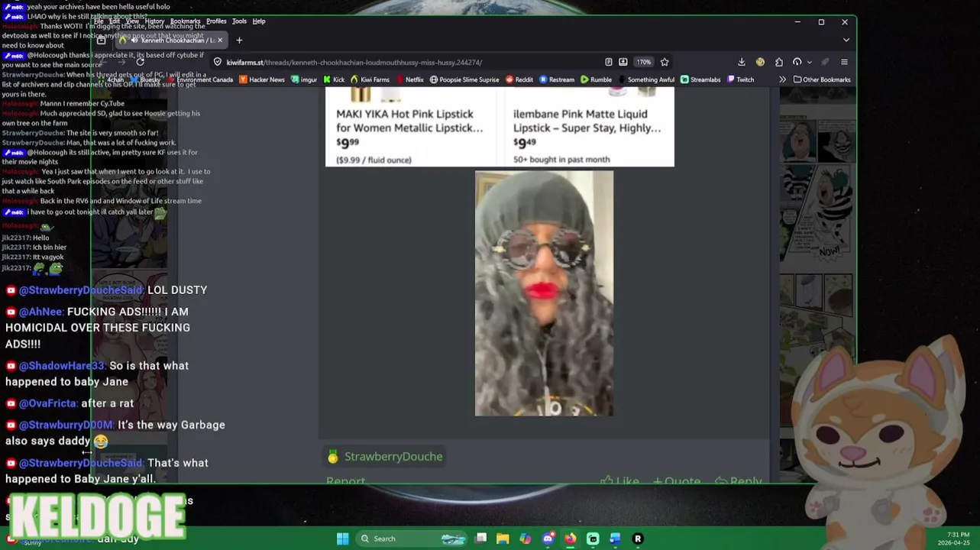
Task: Play the embedded video of the person in red lipstick
Action: coord(544,293)
